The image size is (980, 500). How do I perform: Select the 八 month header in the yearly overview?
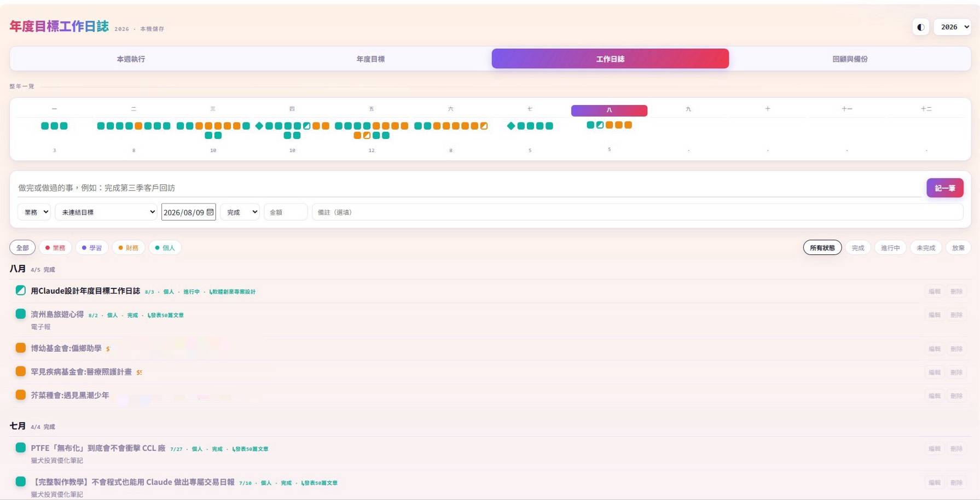coord(609,110)
